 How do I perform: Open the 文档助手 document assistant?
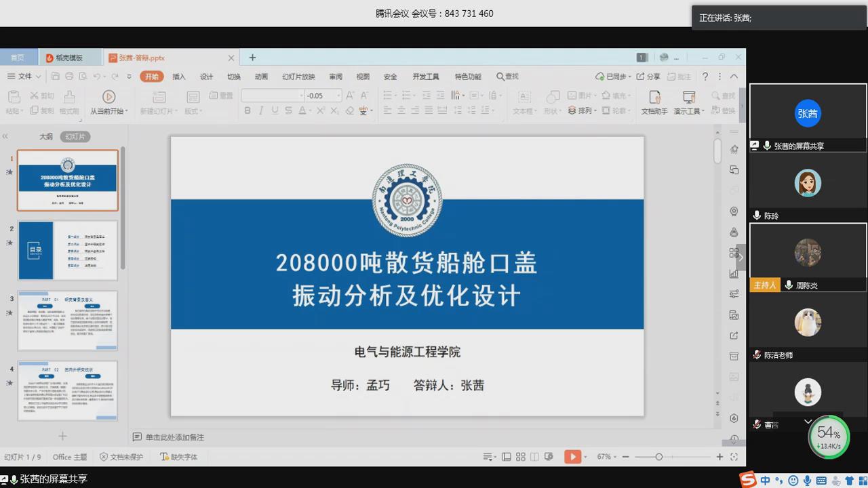654,98
